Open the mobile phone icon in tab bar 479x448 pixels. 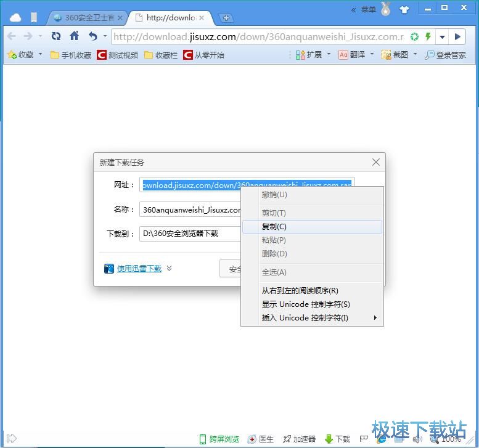pos(34,17)
